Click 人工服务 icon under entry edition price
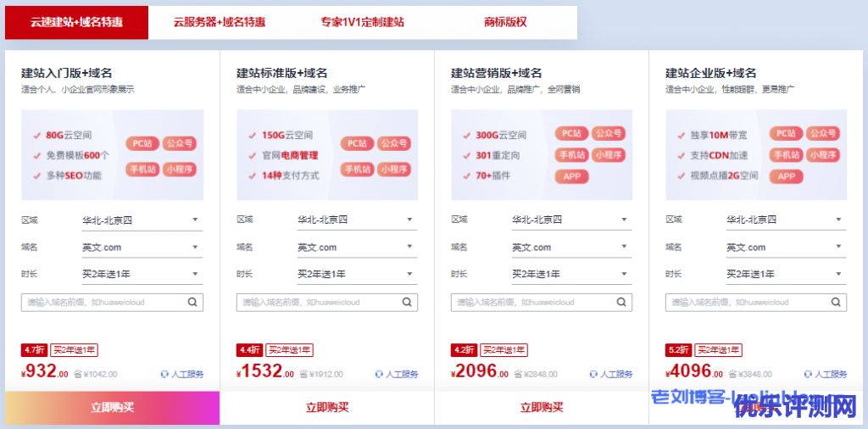This screenshot has width=868, height=429. [x=164, y=374]
